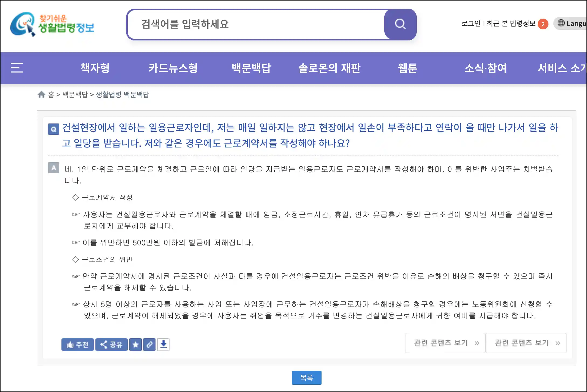Click 백문백답 in the breadcrumb
587x392 pixels.
pos(75,95)
